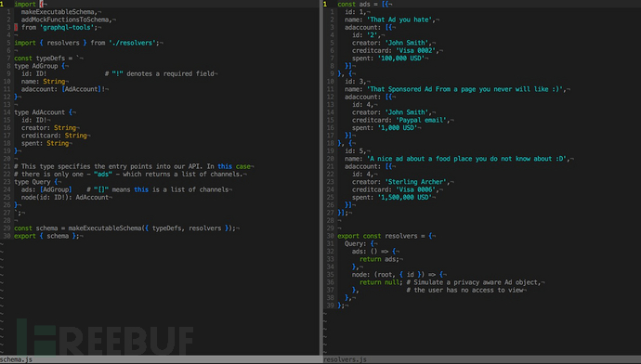Image resolution: width=641 pixels, height=364 pixels.
Task: Click the 'type AdAccount' opening brace
Action: point(71,112)
